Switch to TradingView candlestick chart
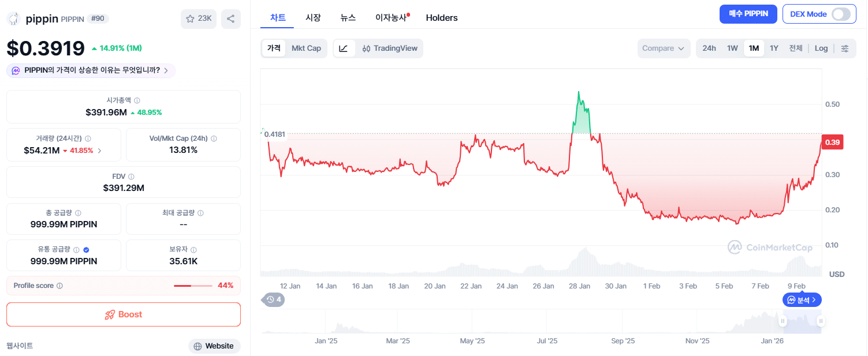This screenshot has width=868, height=356. (x=390, y=48)
